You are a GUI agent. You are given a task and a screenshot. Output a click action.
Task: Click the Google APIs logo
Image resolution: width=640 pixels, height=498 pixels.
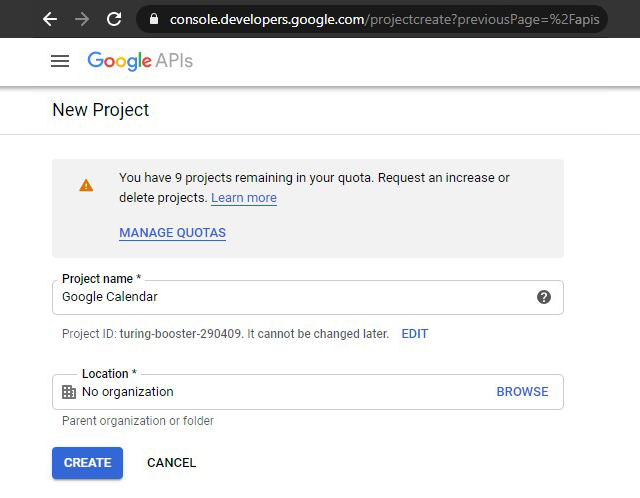coord(140,61)
